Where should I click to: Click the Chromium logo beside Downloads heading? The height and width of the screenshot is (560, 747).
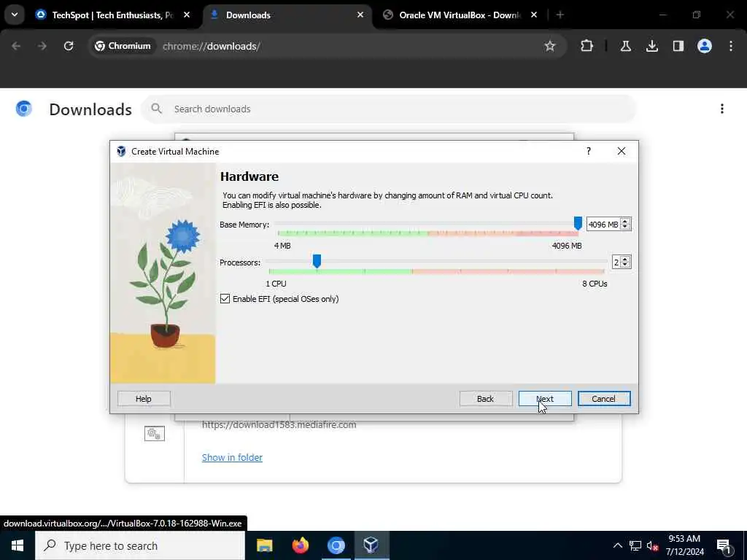tap(24, 109)
